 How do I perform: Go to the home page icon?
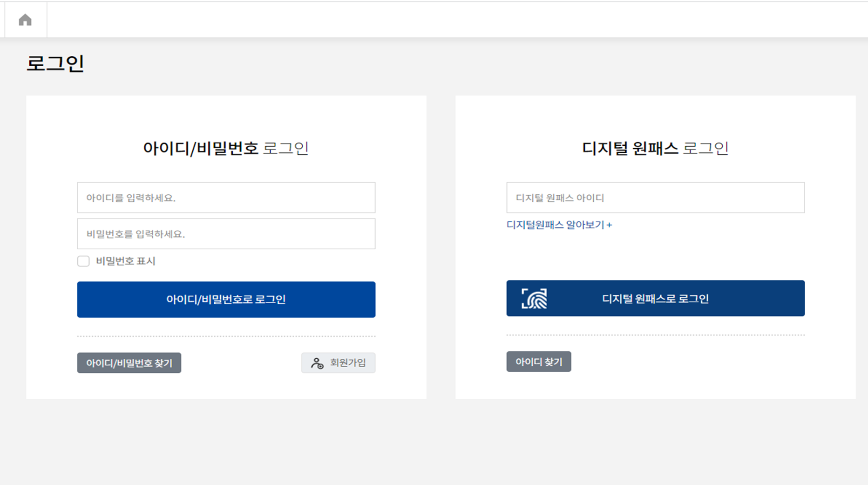tap(25, 20)
